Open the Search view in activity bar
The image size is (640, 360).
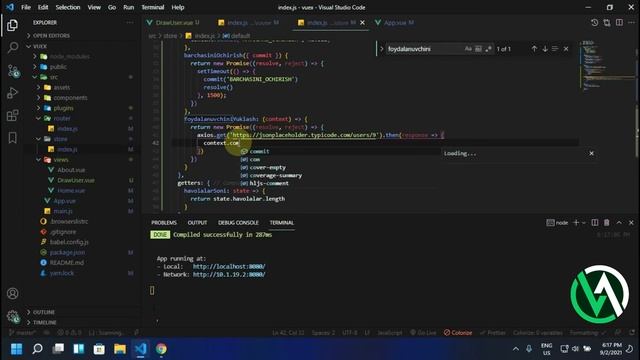pos(12,48)
